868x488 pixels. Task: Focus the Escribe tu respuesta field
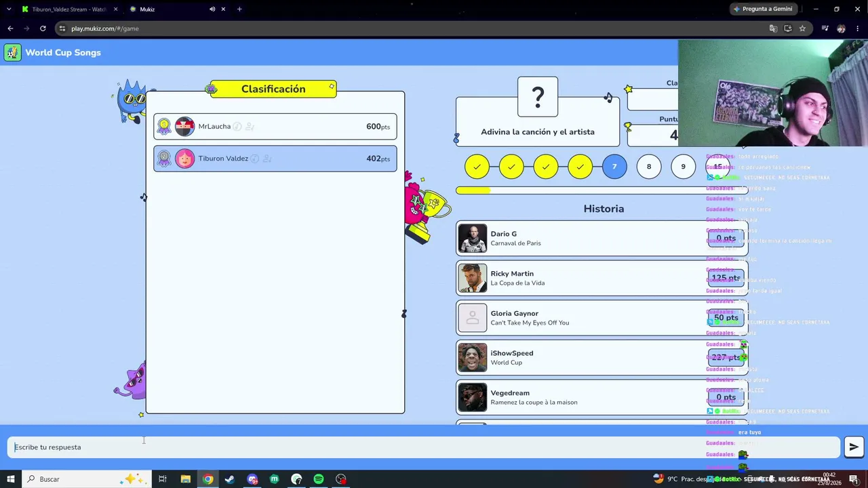tap(425, 447)
